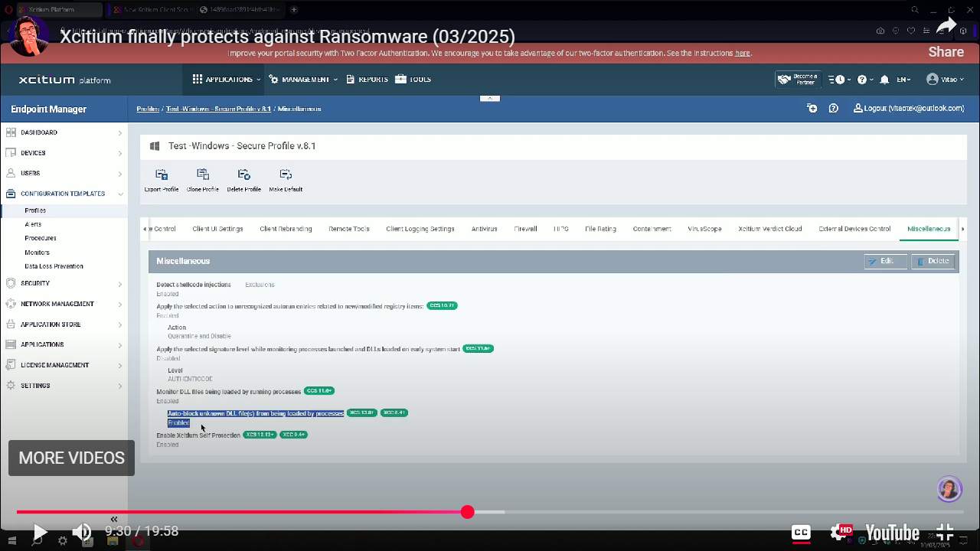Open the two-factor instructions here link
The width and height of the screenshot is (980, 551).
(x=743, y=54)
